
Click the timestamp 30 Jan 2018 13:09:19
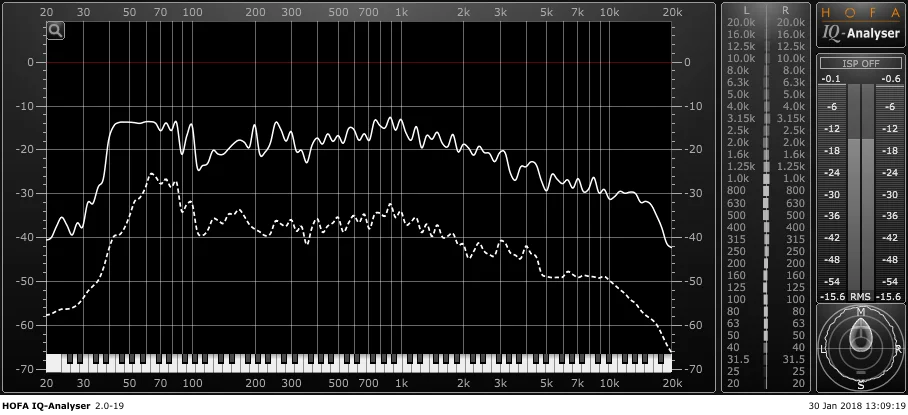pyautogui.click(x=857, y=406)
